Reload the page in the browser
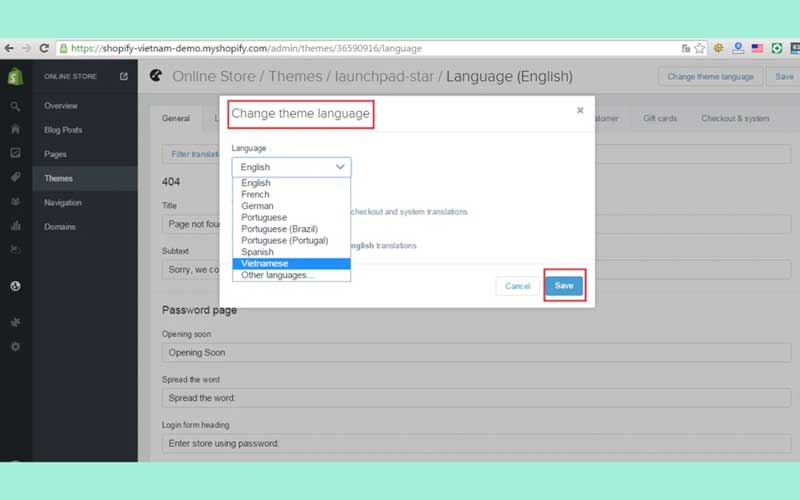The height and width of the screenshot is (500, 800). pos(46,48)
